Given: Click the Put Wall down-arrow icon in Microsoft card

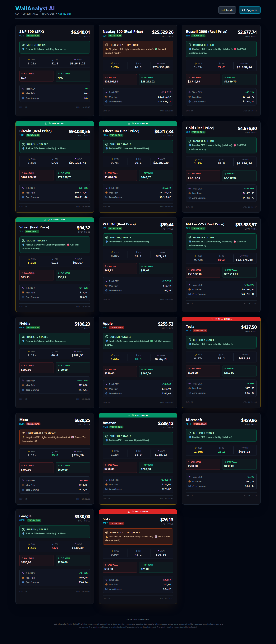Looking at the screenshot, I should [x=225, y=462].
